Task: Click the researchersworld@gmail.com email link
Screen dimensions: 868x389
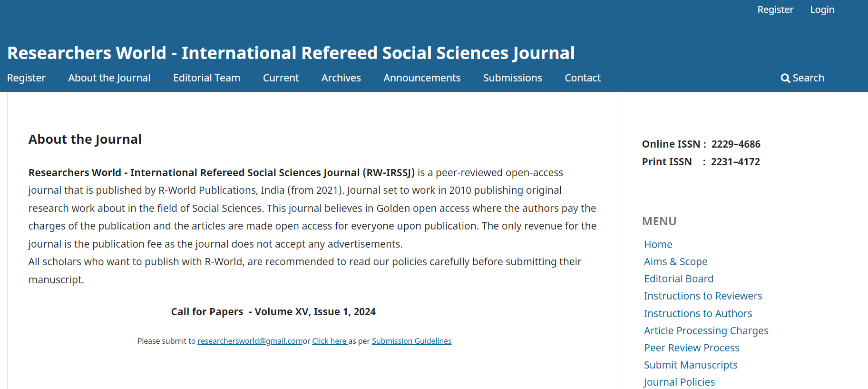Action: pos(250,341)
